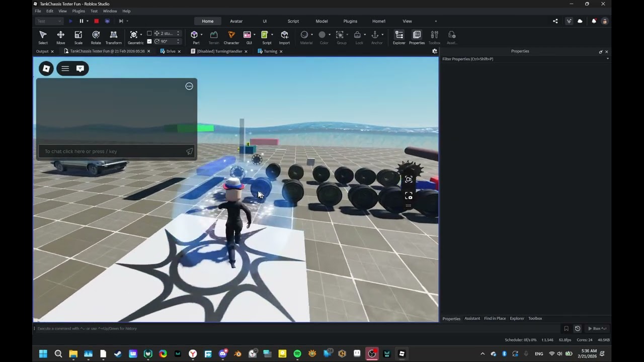
Task: Expand the Part type dropdown arrow
Action: pos(201,35)
